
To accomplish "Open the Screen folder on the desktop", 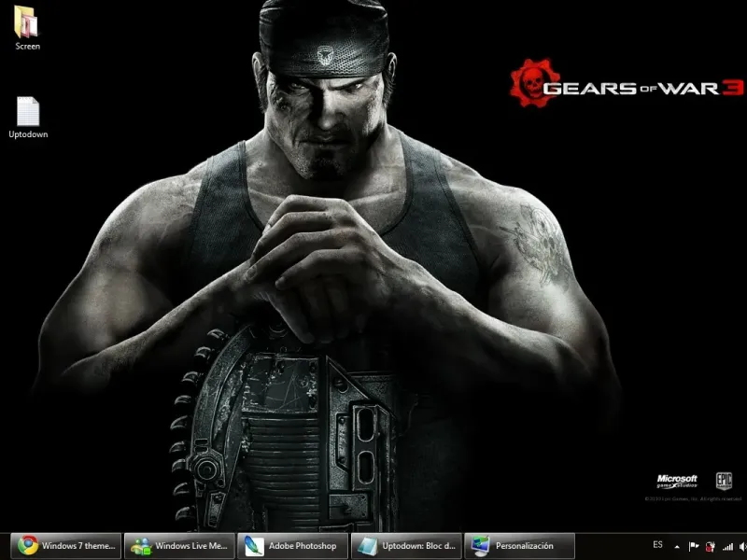I will [27, 28].
